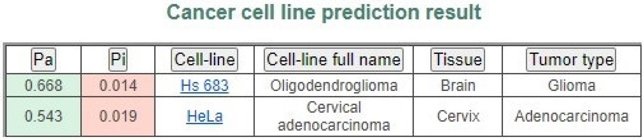Sort table by the Pa column button

(43, 59)
